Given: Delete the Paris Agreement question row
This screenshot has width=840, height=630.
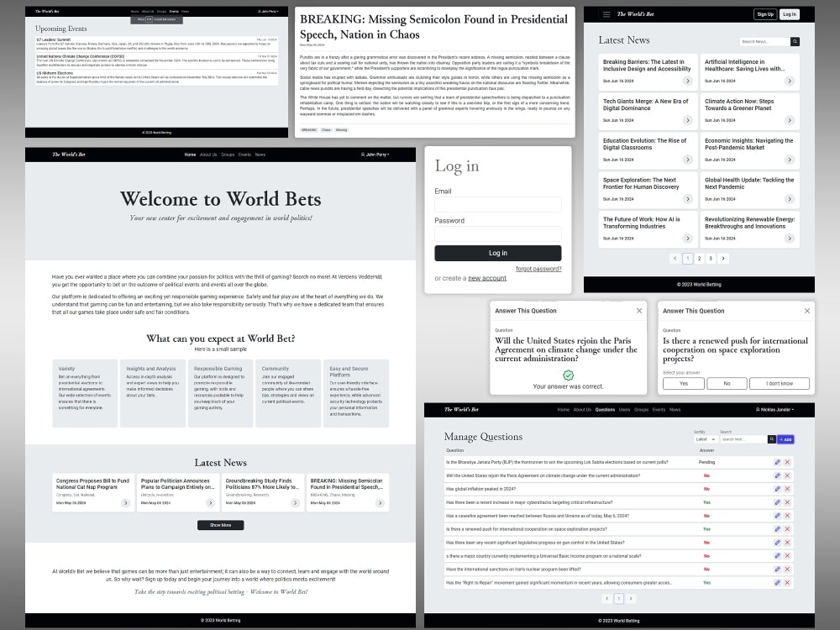Looking at the screenshot, I should [x=787, y=475].
